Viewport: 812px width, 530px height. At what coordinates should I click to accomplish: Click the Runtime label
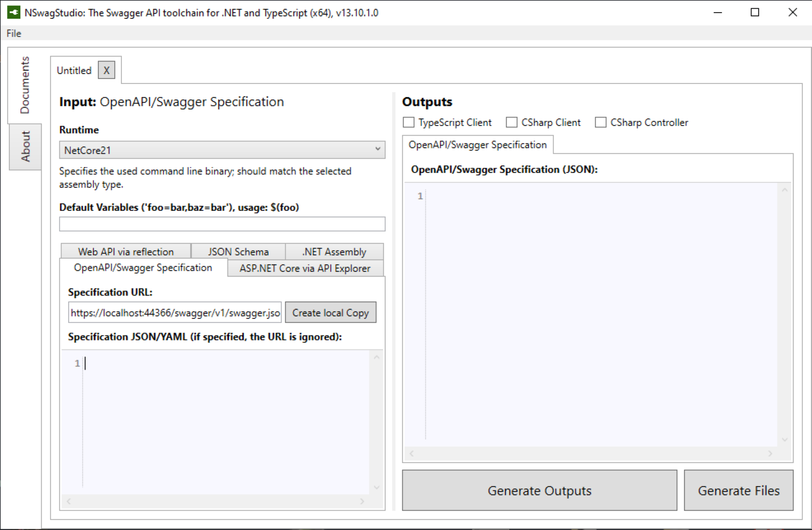pyautogui.click(x=79, y=130)
